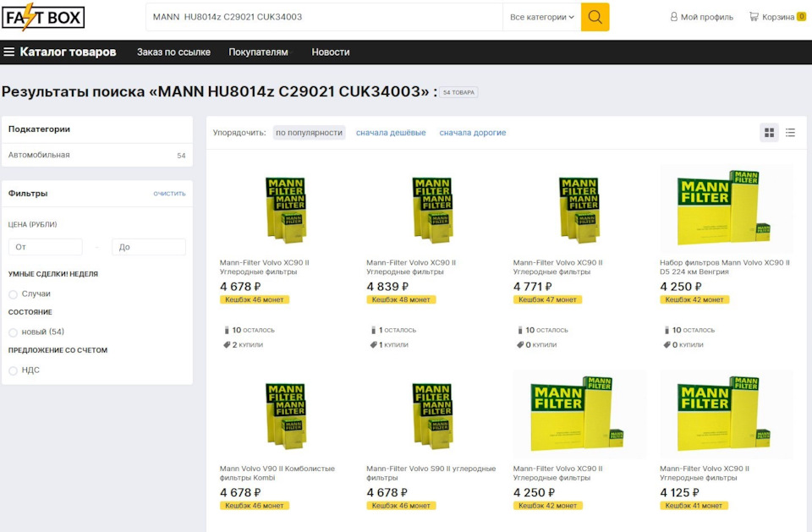This screenshot has width=812, height=532.
Task: Select the Случаи radio option
Action: tap(13, 294)
